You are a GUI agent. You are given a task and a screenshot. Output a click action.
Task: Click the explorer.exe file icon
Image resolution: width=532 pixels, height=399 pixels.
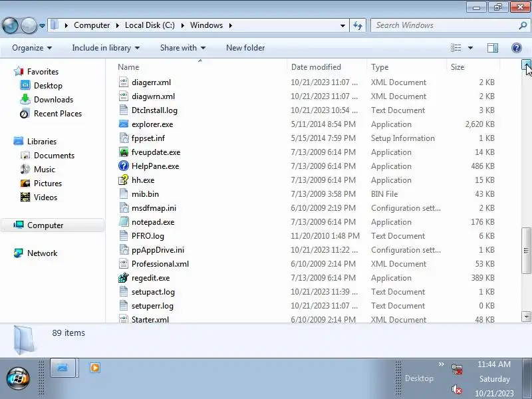click(124, 124)
